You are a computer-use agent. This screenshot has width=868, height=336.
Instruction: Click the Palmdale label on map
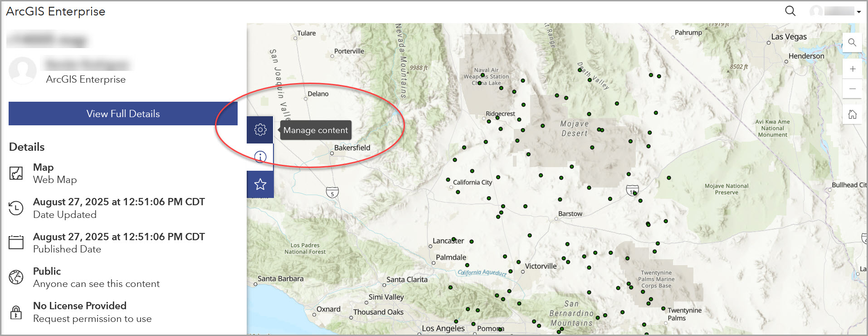451,257
